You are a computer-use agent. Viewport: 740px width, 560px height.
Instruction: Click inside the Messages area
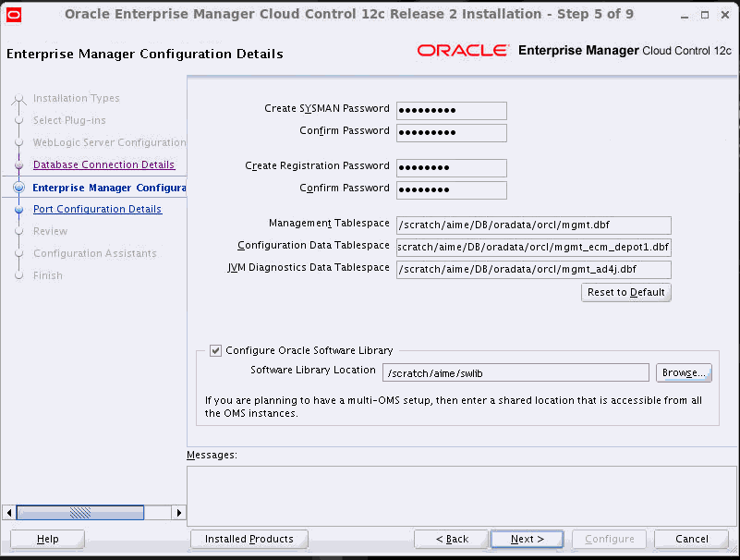click(x=463, y=496)
